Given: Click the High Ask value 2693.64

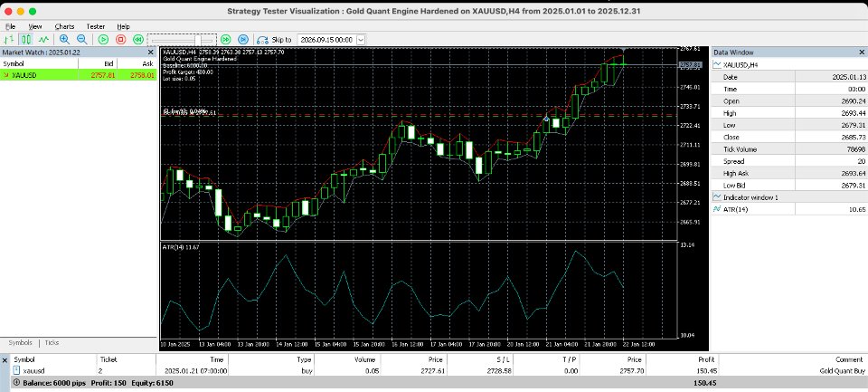Looking at the screenshot, I should pos(854,174).
